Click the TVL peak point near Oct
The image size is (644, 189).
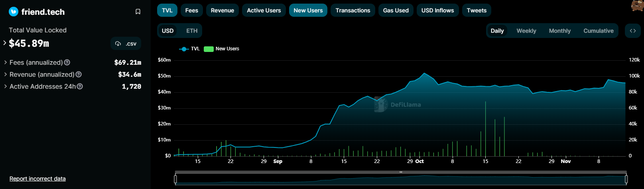(x=424, y=73)
